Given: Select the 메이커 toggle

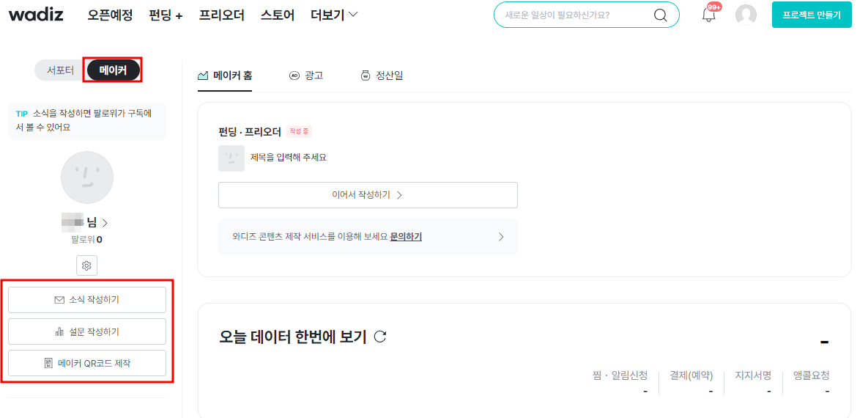Looking at the screenshot, I should [x=113, y=70].
